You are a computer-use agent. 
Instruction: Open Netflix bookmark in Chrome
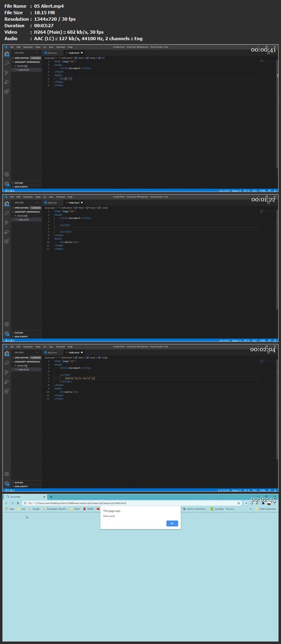pos(89,509)
